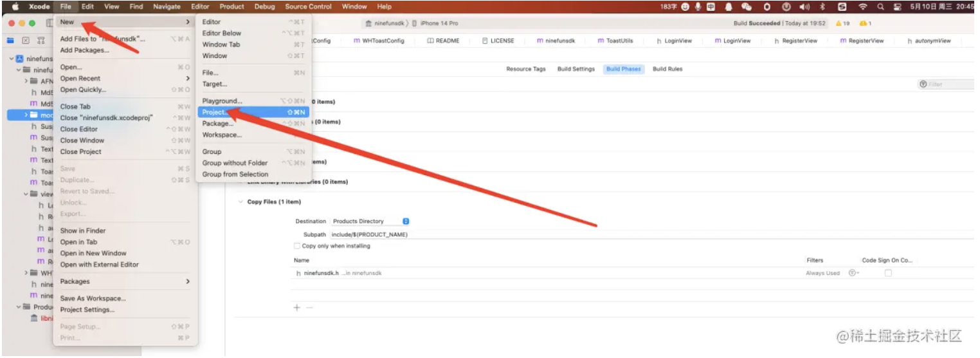The width and height of the screenshot is (980, 358).
Task: Collapse the Products group in navigator
Action: tap(19, 307)
